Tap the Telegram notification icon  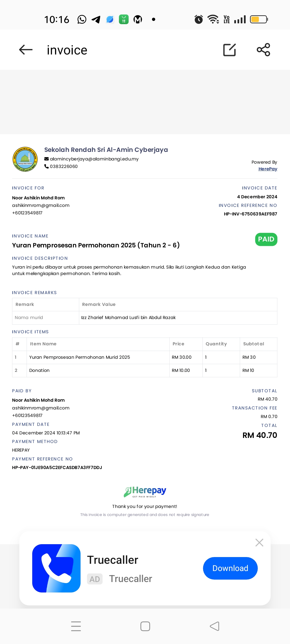click(x=96, y=19)
